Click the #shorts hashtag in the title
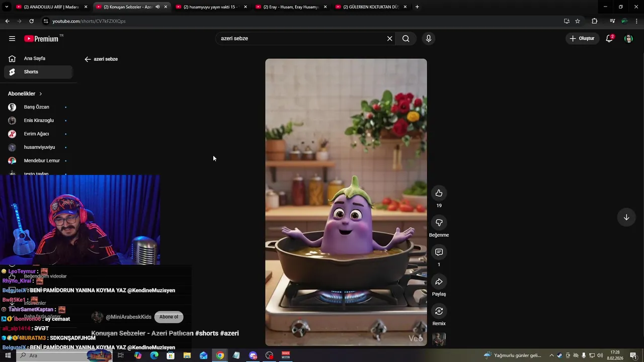This screenshot has width=644, height=362. coord(206,333)
